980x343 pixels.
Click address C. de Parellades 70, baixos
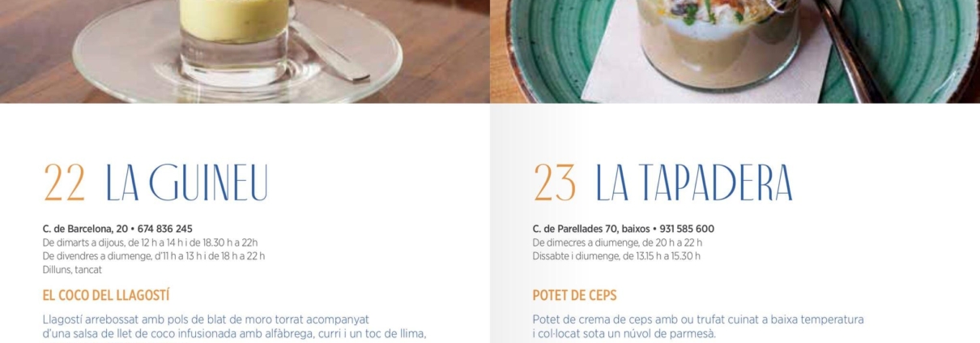[591, 229]
